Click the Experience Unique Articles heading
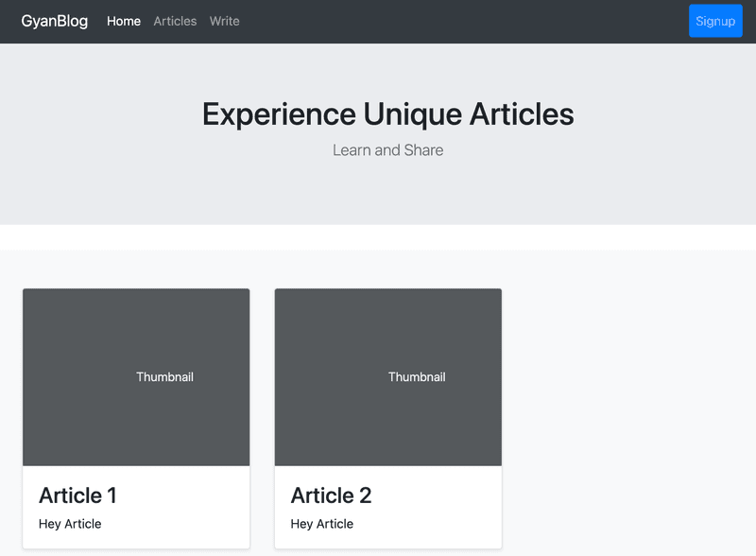 click(x=387, y=114)
